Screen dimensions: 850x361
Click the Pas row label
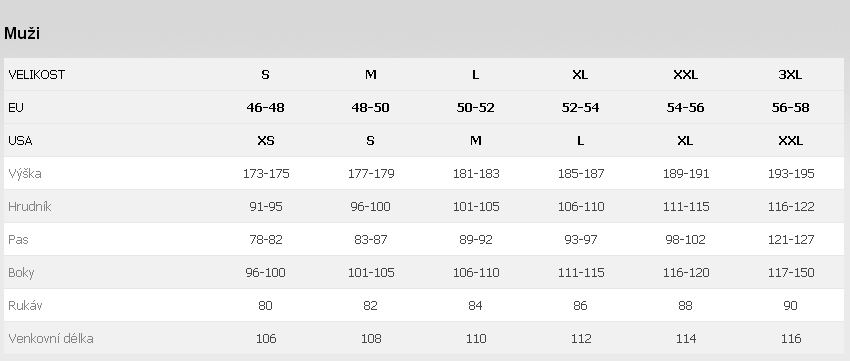pos(18,240)
